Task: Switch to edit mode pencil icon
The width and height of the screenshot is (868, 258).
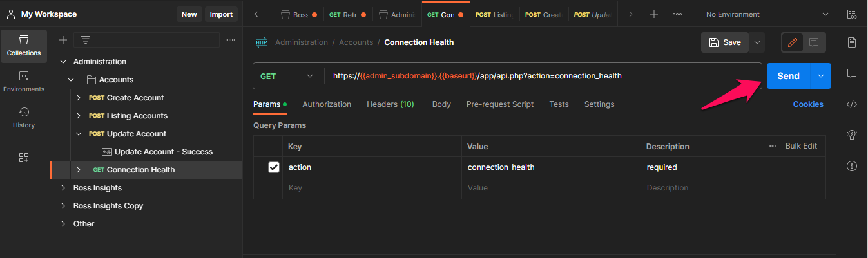Action: (793, 42)
